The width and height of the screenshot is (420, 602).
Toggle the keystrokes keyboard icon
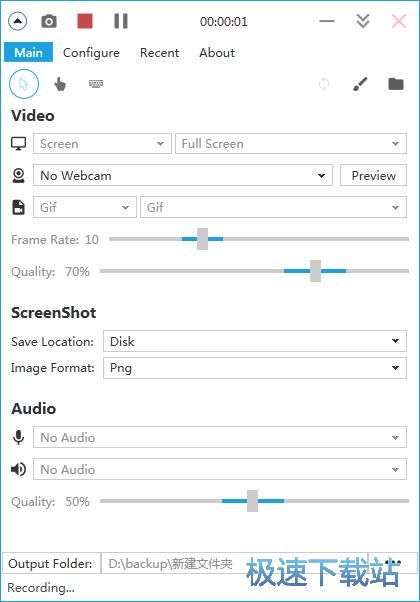(x=96, y=83)
